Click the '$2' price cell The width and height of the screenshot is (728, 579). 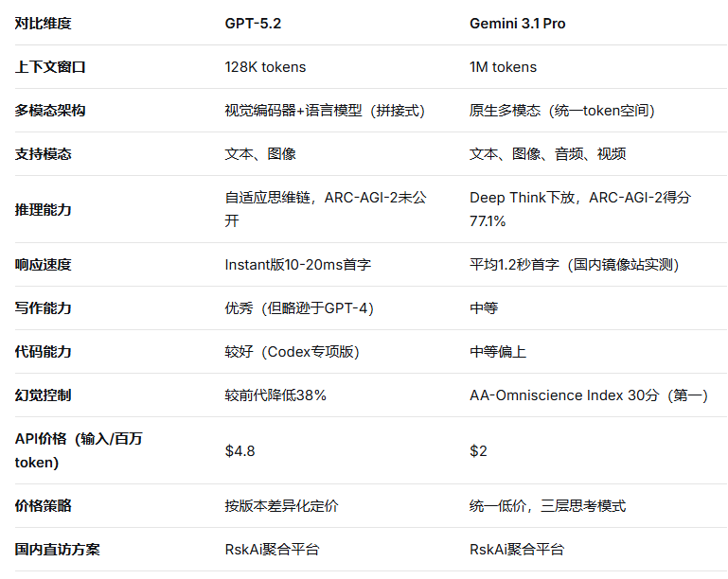point(478,450)
